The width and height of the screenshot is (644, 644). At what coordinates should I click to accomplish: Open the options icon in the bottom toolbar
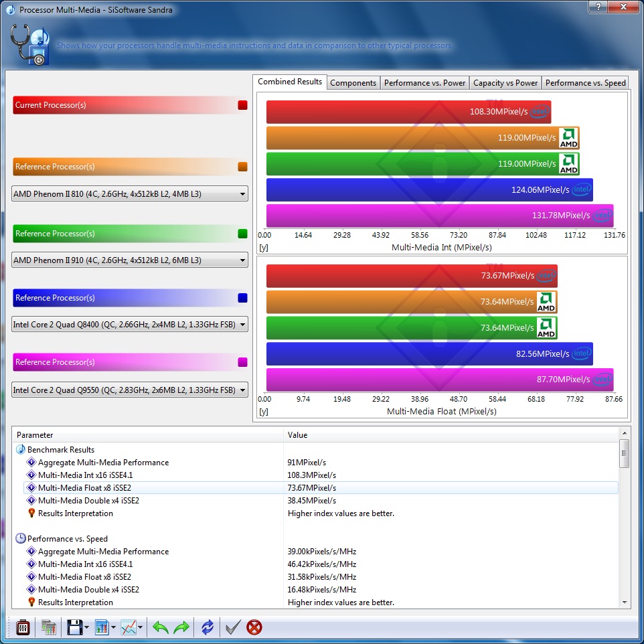[x=23, y=627]
